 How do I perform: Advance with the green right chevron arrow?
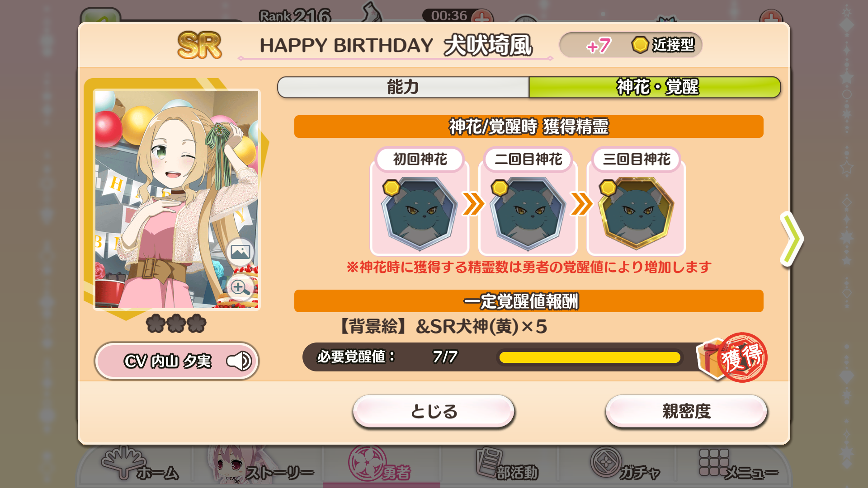coord(792,239)
